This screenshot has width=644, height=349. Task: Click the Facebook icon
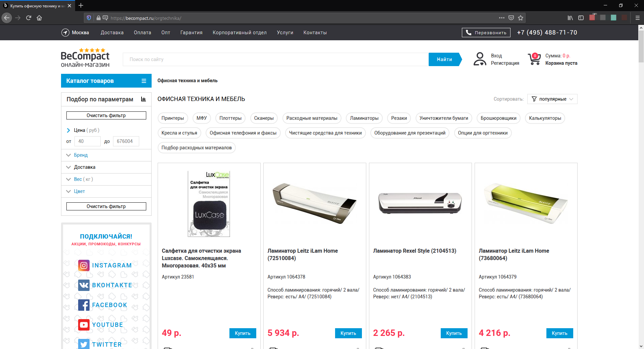[84, 305]
